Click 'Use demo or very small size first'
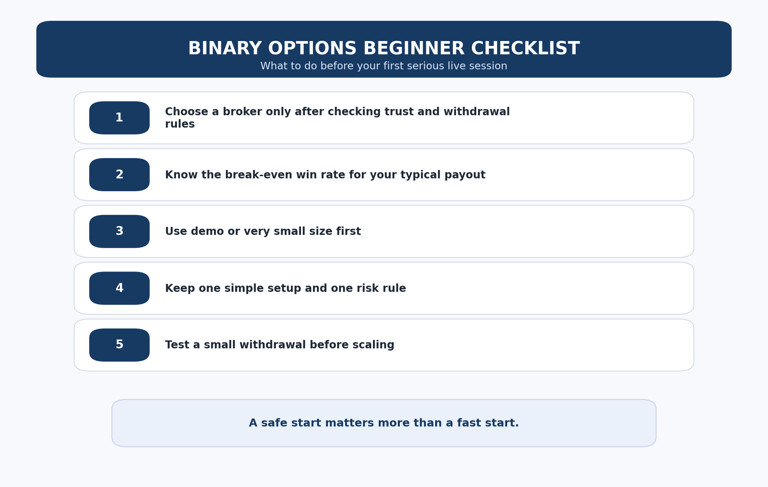This screenshot has width=768, height=487. pyautogui.click(x=263, y=231)
